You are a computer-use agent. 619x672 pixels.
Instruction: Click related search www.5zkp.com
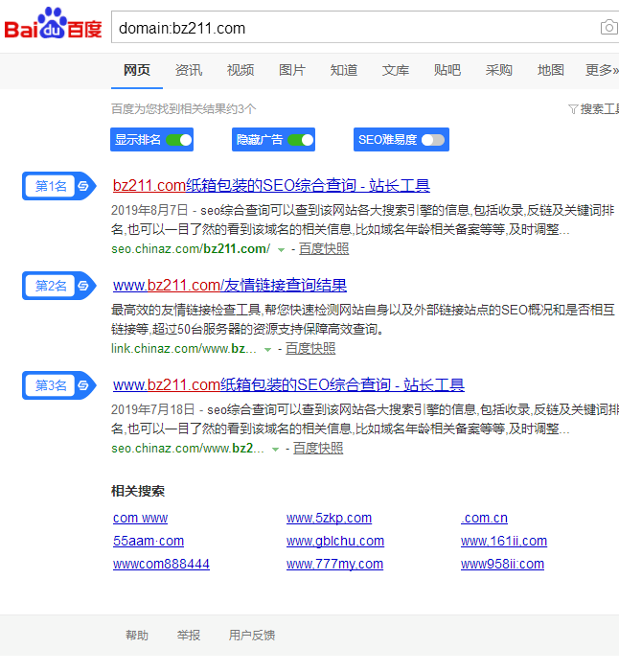coord(329,519)
